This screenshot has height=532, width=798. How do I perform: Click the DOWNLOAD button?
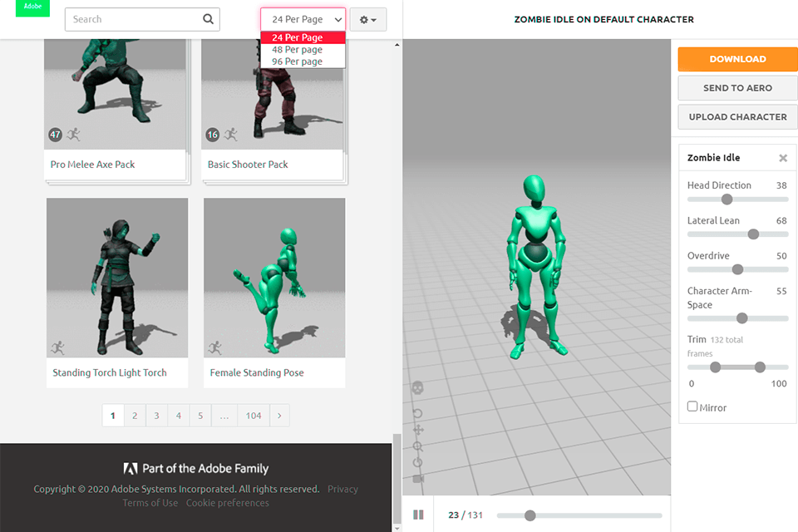pyautogui.click(x=736, y=59)
